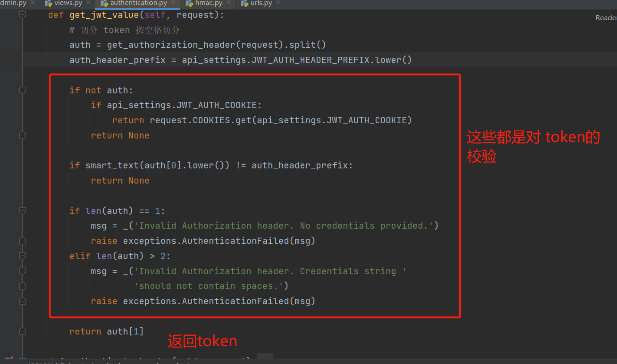
Task: Click the Python file icon on urls.py tab
Action: (244, 3)
